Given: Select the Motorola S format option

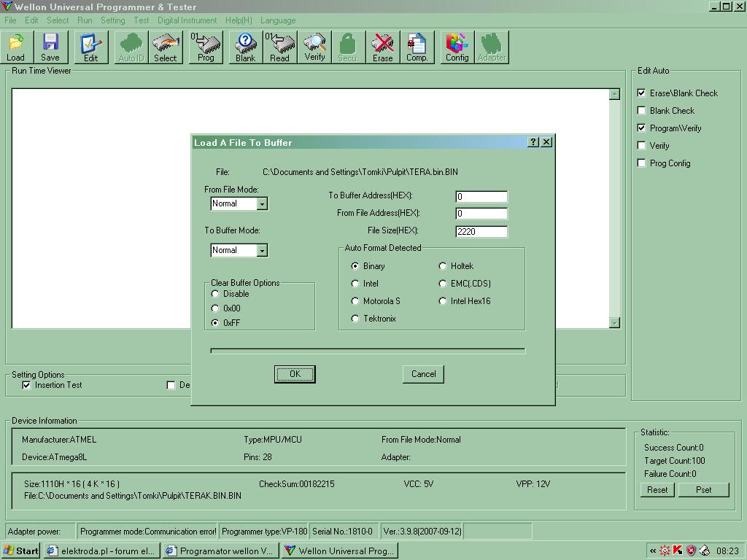Looking at the screenshot, I should [355, 301].
